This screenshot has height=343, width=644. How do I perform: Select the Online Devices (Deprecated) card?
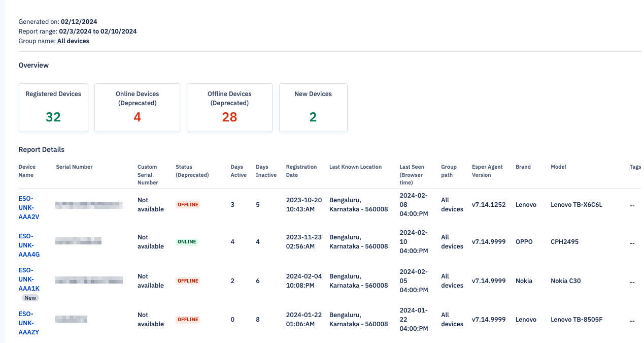[137, 108]
